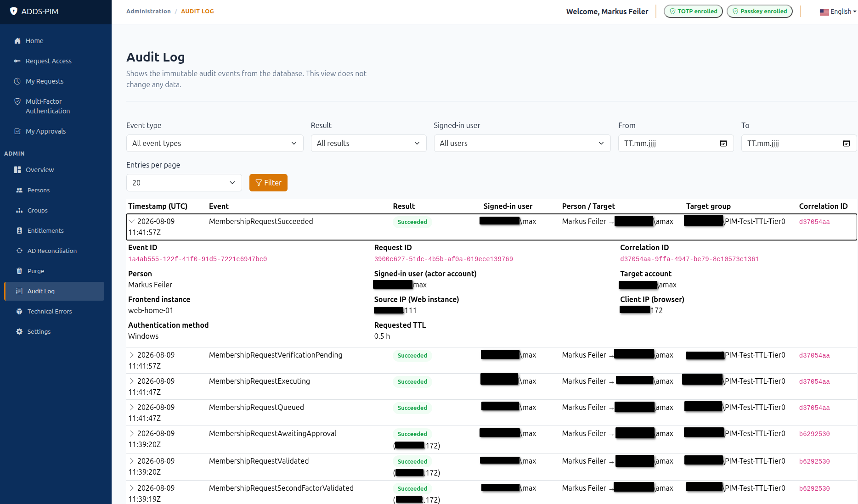The height and width of the screenshot is (504, 858).
Task: Expand the MembershipRequestExecuting row
Action: coord(132,381)
